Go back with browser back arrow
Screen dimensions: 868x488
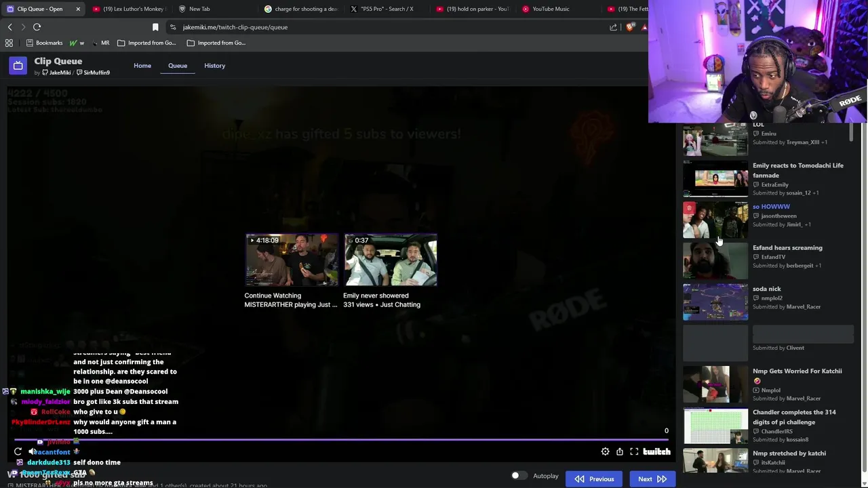[x=9, y=27]
